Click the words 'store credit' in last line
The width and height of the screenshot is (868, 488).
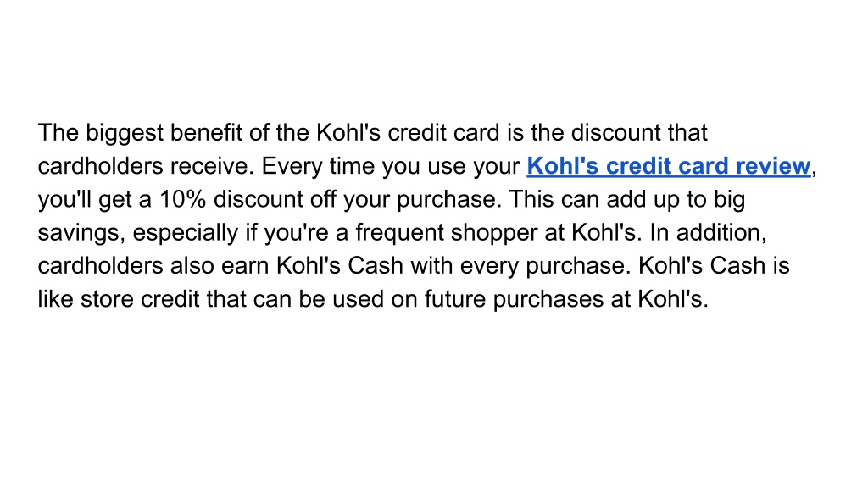(140, 299)
